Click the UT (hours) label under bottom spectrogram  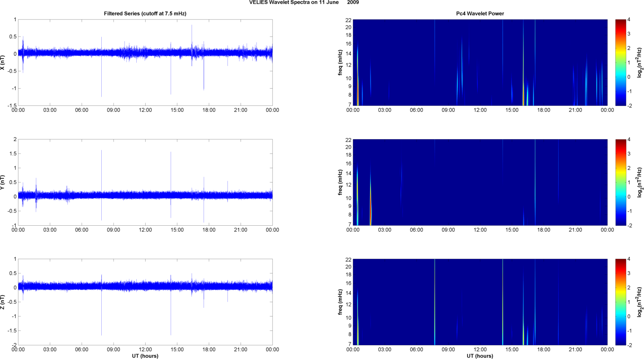480,356
